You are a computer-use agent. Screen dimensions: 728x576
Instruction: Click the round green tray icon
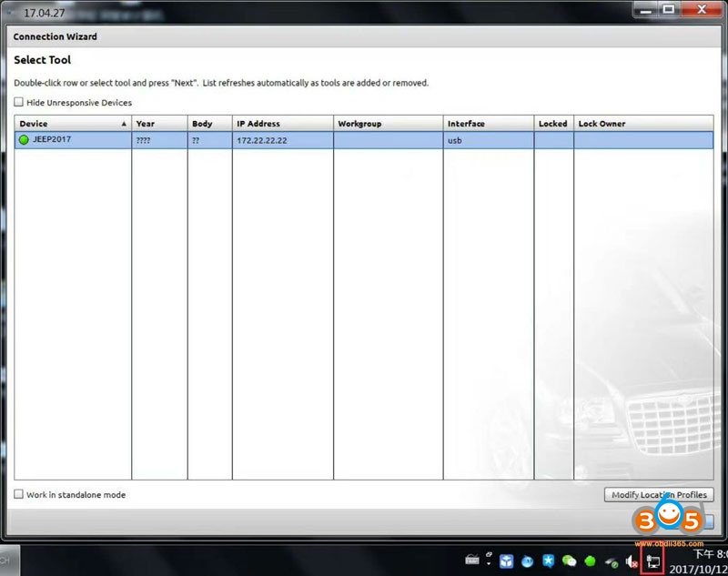tap(591, 561)
